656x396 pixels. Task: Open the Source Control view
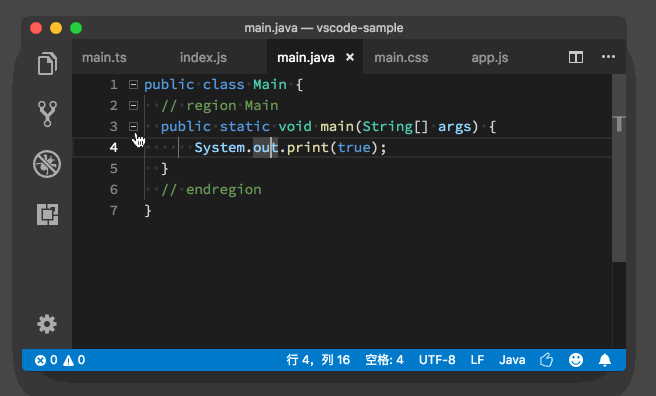[x=47, y=114]
